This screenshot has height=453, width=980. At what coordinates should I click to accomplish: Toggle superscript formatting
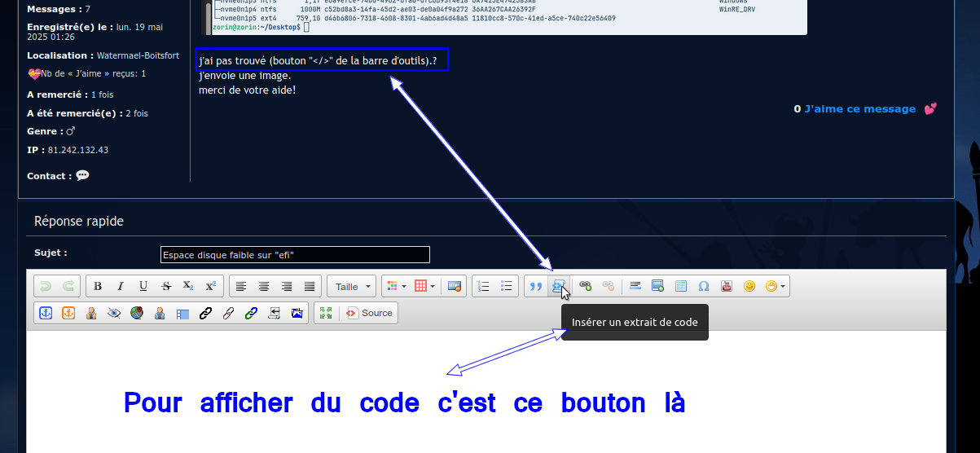(210, 287)
